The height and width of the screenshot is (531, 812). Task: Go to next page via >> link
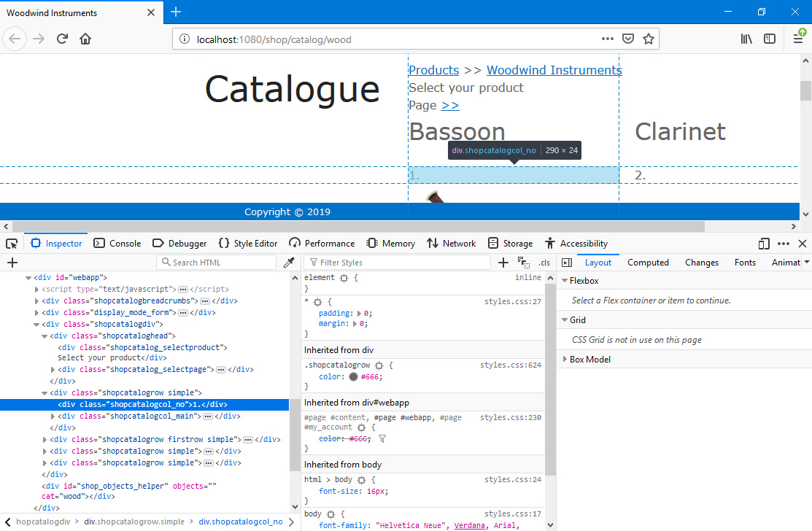pyautogui.click(x=450, y=105)
